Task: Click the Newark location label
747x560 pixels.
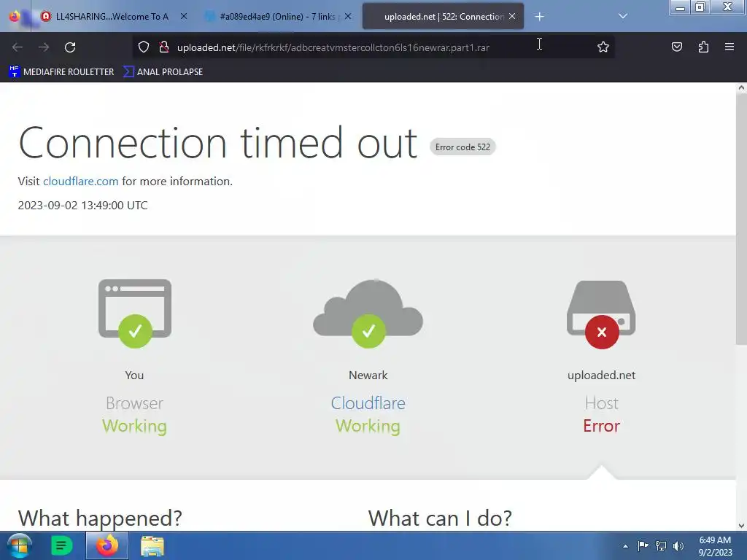Action: 368,376
